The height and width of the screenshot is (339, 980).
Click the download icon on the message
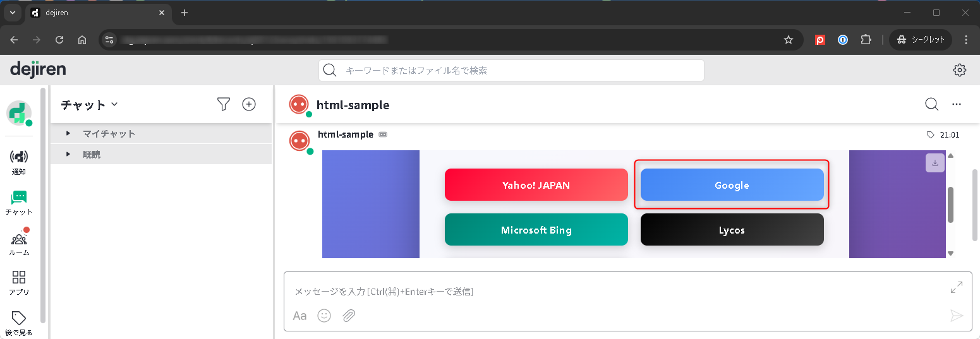935,163
